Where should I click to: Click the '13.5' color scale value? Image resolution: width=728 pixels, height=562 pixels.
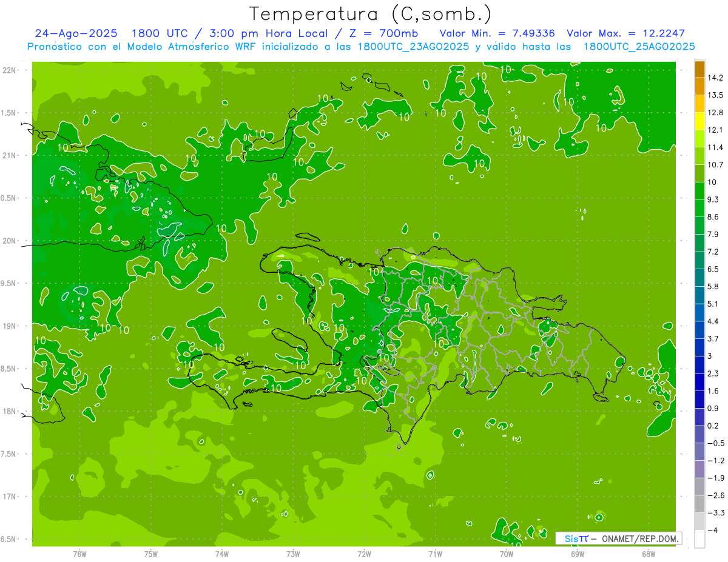pos(715,95)
